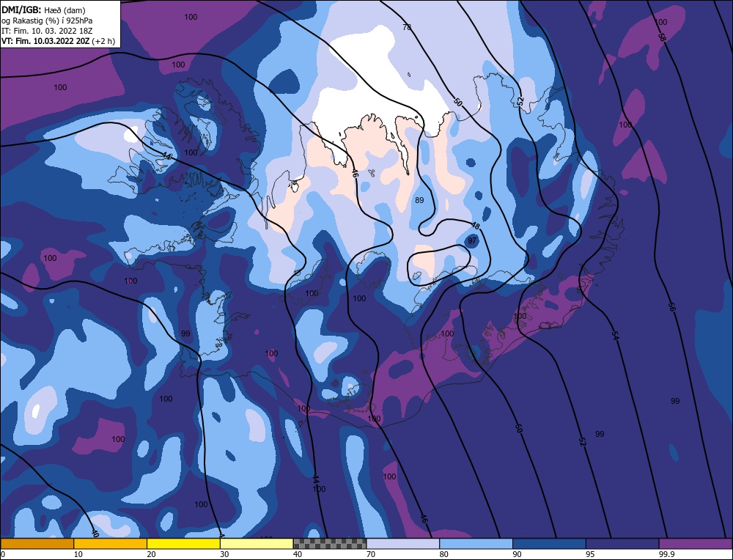
Task: Click the humidity value '78' on the map
Action: tap(407, 27)
